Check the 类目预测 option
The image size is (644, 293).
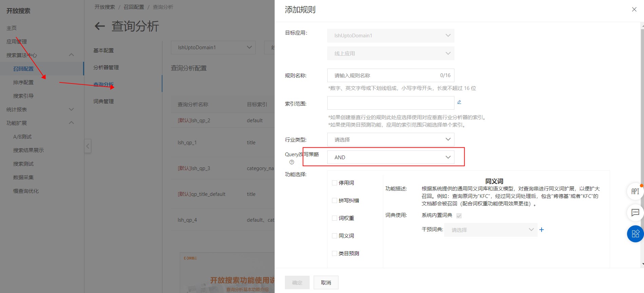click(334, 254)
